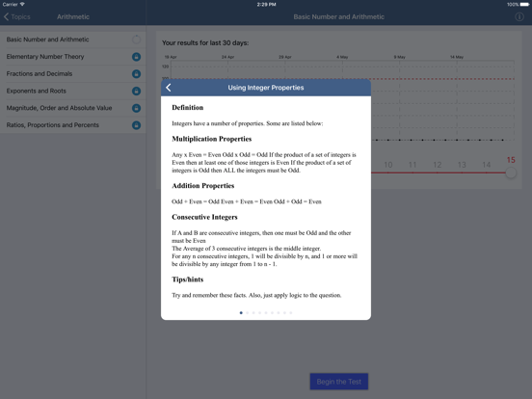The height and width of the screenshot is (399, 532).
Task: Click the Tips/hints heading
Action: tap(188, 279)
